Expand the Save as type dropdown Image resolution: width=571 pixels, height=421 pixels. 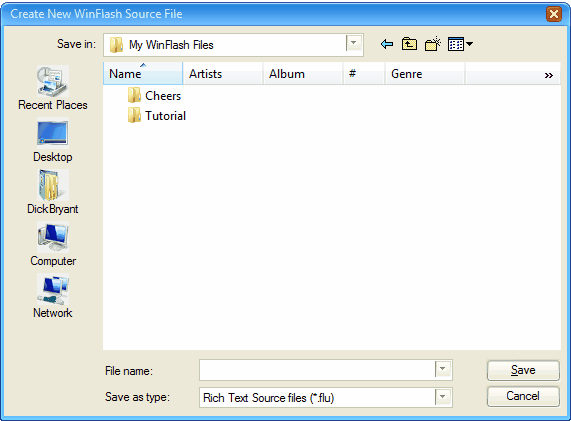tap(443, 397)
